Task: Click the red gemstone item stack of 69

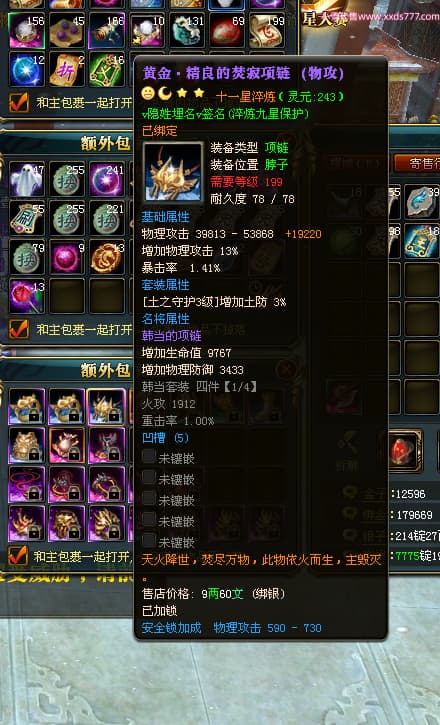Action: coord(227,30)
